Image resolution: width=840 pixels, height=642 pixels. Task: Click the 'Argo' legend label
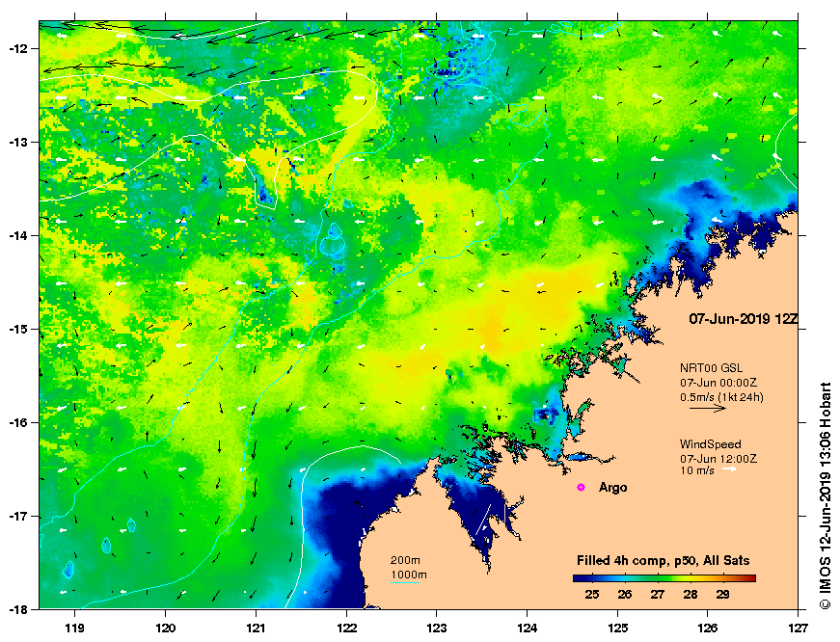point(612,488)
